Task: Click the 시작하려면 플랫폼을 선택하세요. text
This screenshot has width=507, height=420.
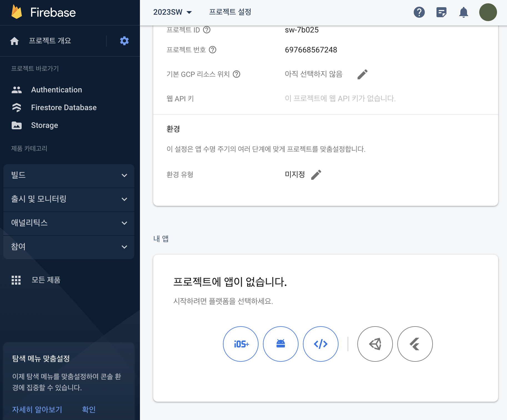Action: tap(223, 301)
